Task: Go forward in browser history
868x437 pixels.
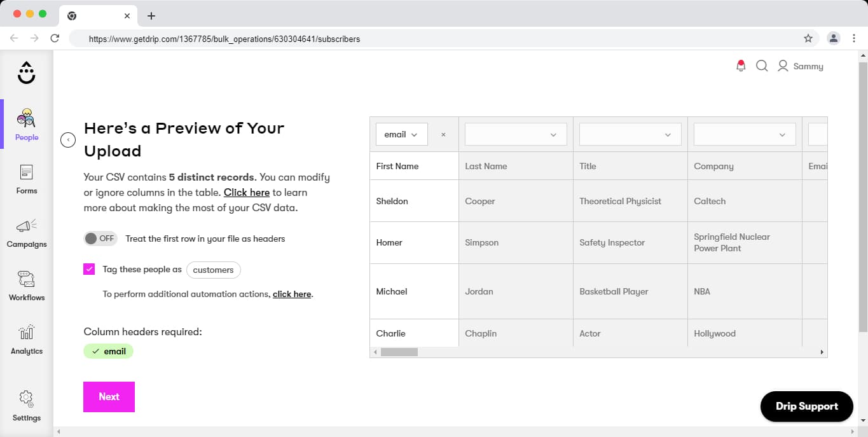Action: pyautogui.click(x=34, y=38)
